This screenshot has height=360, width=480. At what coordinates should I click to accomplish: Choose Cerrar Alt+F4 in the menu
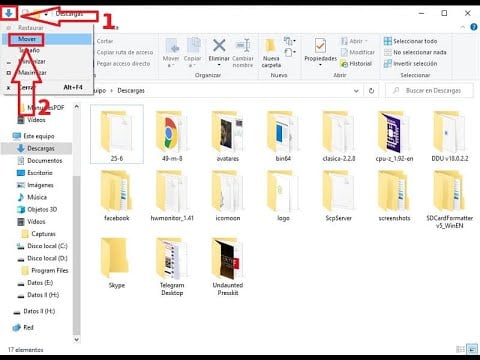click(47, 87)
